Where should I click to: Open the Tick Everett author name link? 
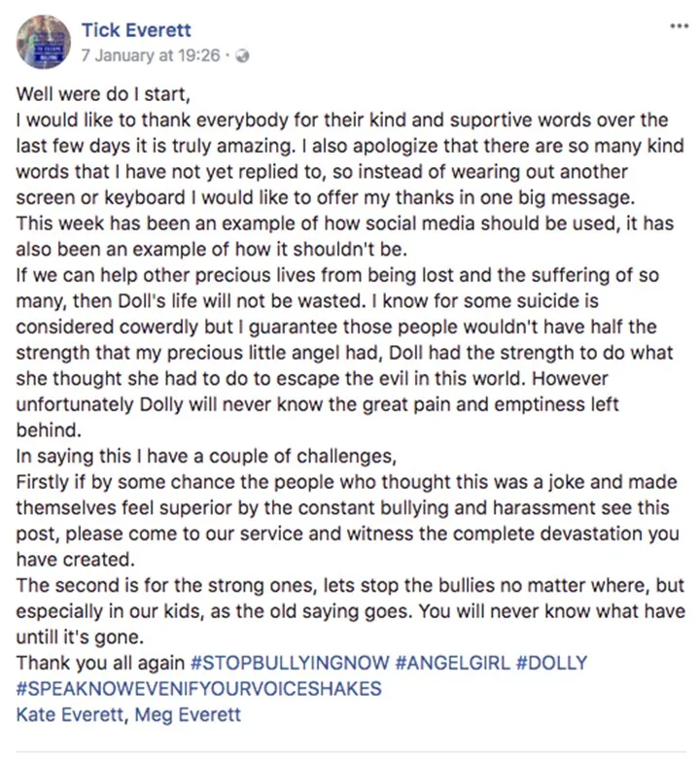(x=136, y=30)
